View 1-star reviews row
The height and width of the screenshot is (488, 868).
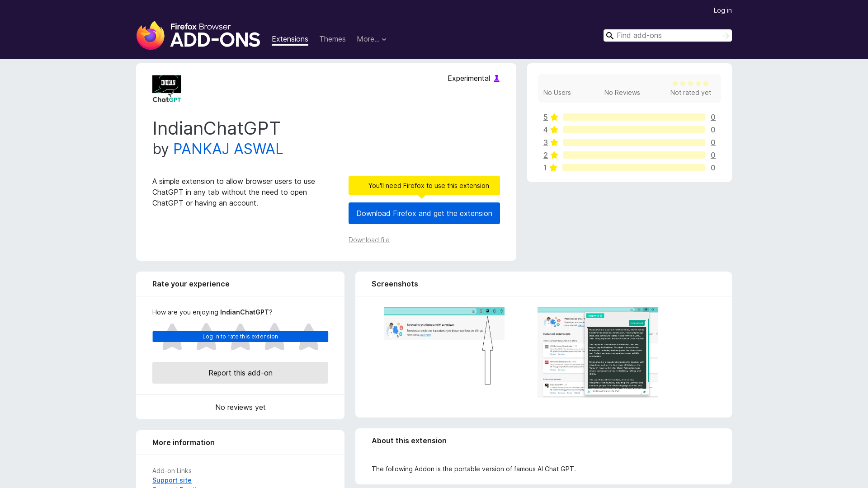coord(629,168)
